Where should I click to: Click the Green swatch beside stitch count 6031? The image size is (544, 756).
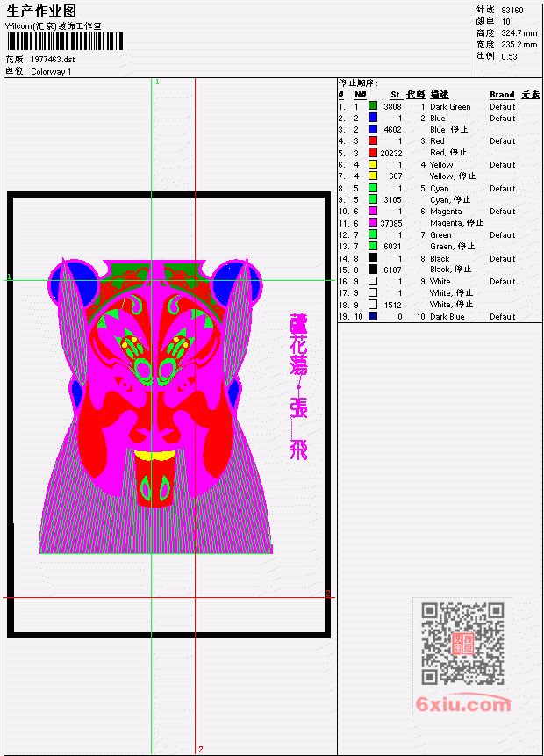click(372, 246)
